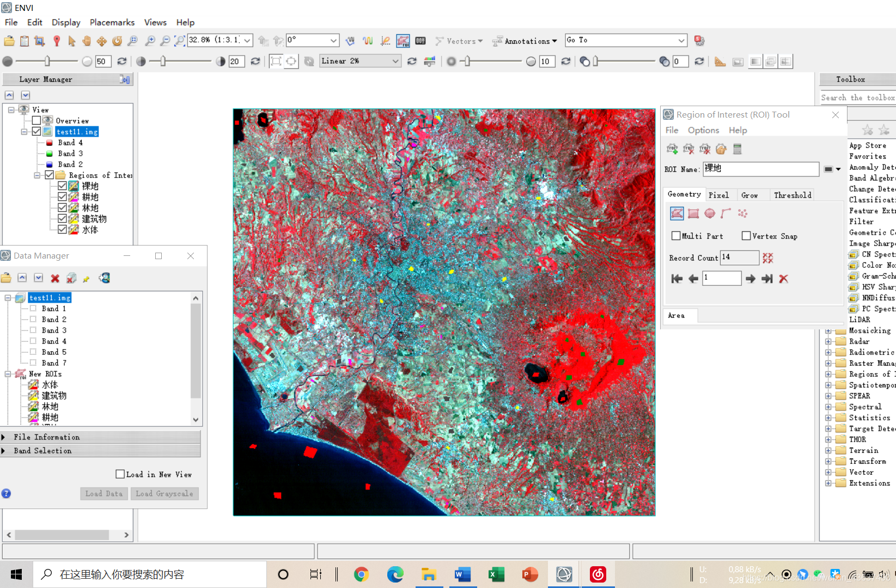Open the Cursor Value 009 tool

pos(420,41)
